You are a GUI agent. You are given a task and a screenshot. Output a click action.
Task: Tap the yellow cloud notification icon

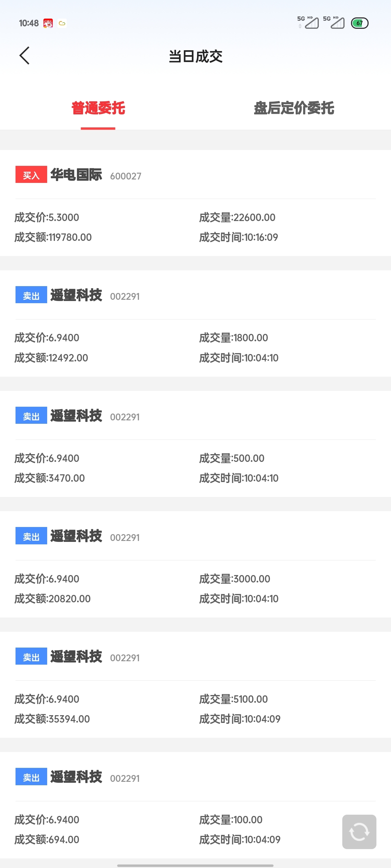62,23
